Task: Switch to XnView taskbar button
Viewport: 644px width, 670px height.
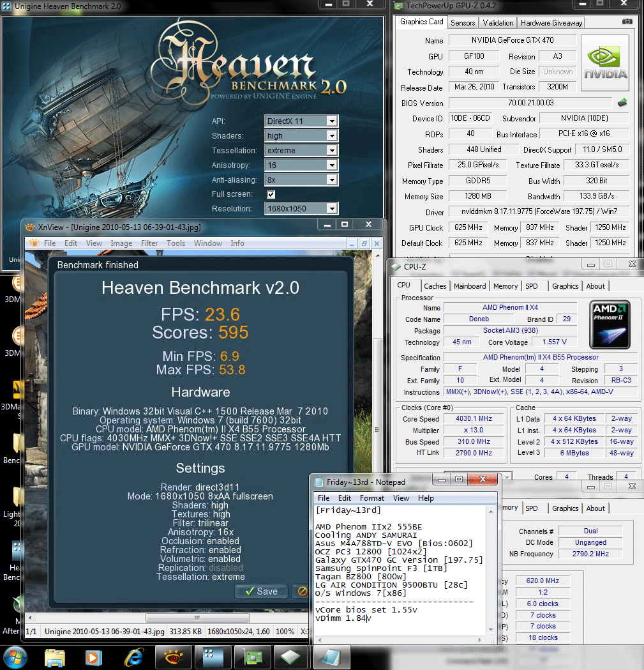Action: pyautogui.click(x=173, y=658)
